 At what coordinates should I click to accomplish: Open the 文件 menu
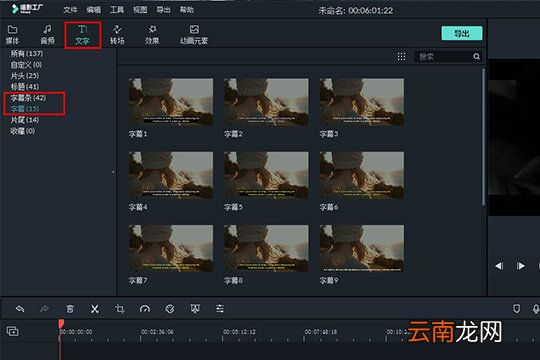click(x=70, y=10)
